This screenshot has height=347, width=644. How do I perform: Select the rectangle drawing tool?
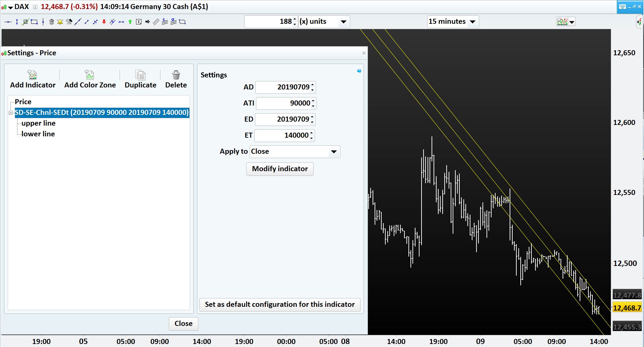click(x=34, y=22)
